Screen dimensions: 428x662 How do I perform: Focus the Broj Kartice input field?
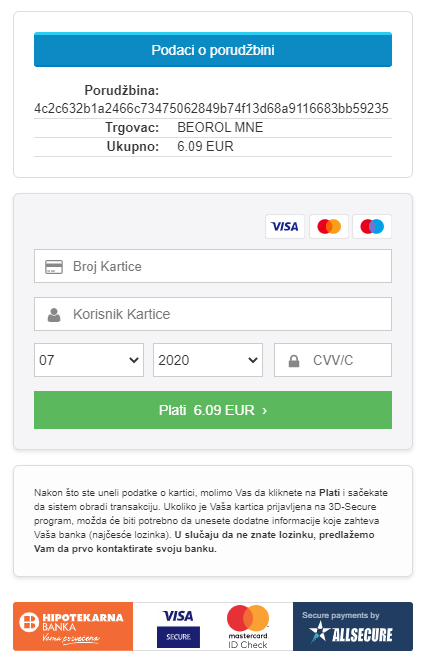point(213,266)
